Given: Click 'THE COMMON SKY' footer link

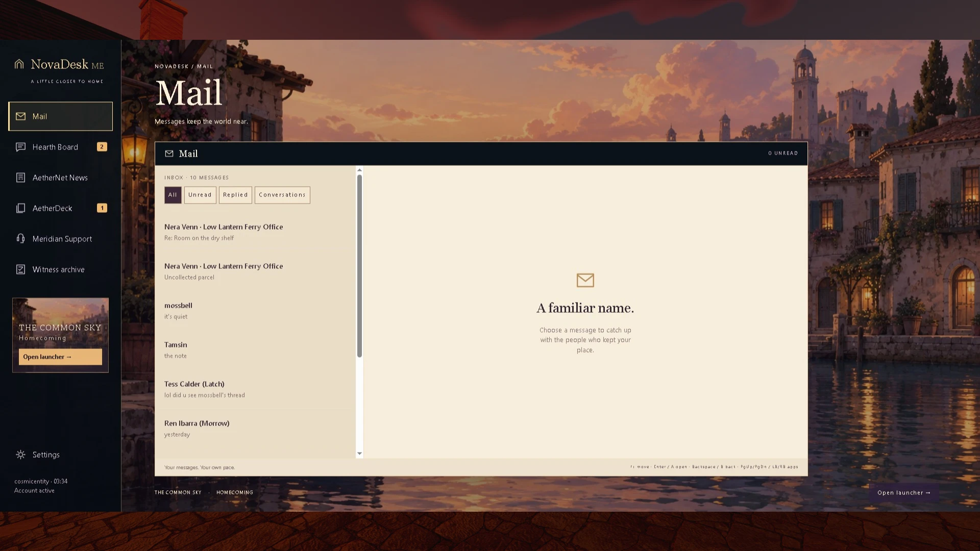Looking at the screenshot, I should point(178,492).
